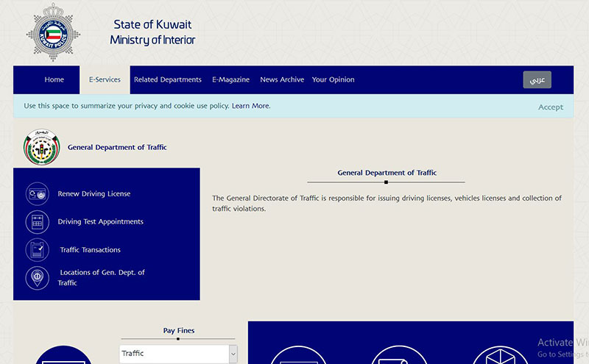This screenshot has width=589, height=364.
Task: Open Driving Test Appointments link
Action: click(100, 222)
